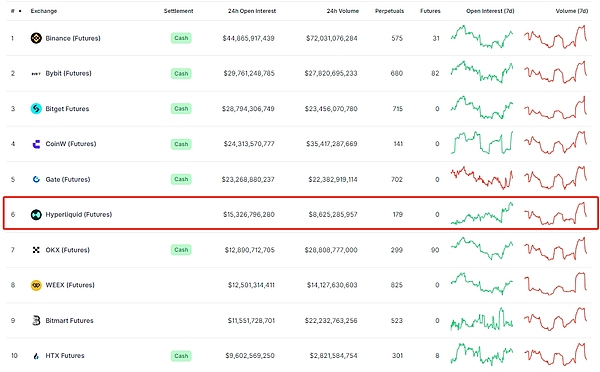Open Gate (Futures) exchange page
Image resolution: width=600 pixels, height=372 pixels.
(x=68, y=179)
